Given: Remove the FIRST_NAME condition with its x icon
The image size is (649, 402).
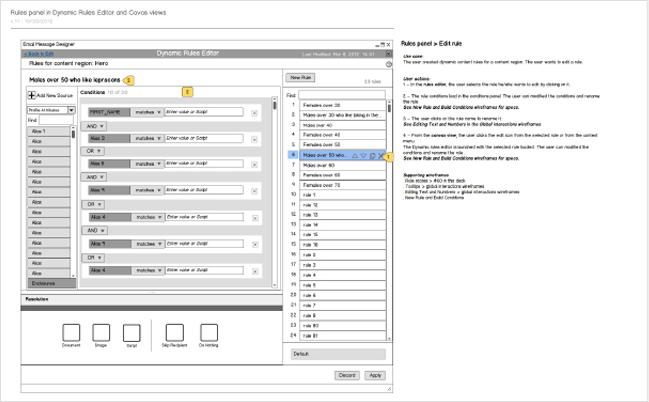Looking at the screenshot, I should pos(255,113).
